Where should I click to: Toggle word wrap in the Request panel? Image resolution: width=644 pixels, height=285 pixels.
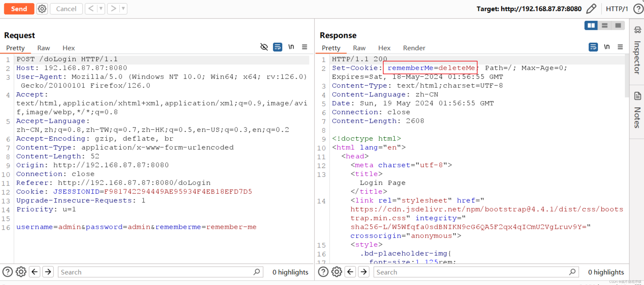pos(277,47)
